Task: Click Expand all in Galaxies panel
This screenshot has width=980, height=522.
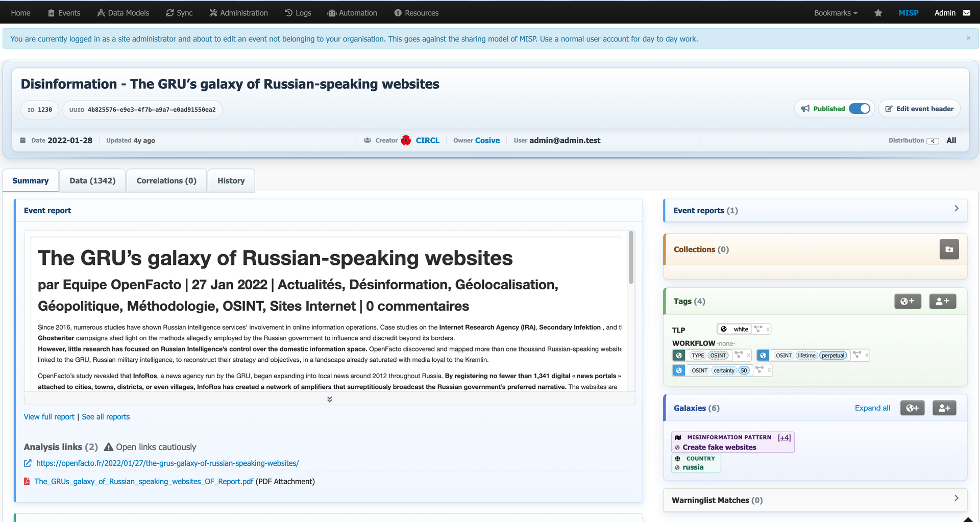Action: pos(872,408)
